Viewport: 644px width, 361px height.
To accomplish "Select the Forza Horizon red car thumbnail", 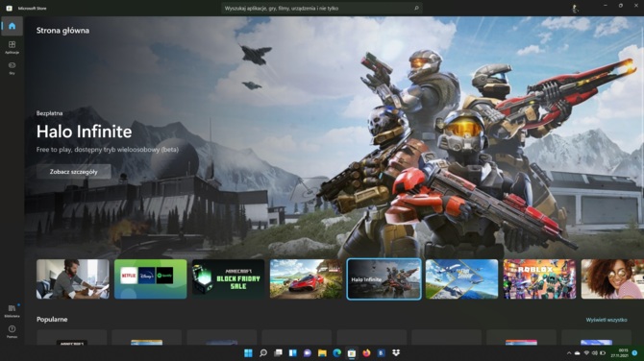I will 306,279.
